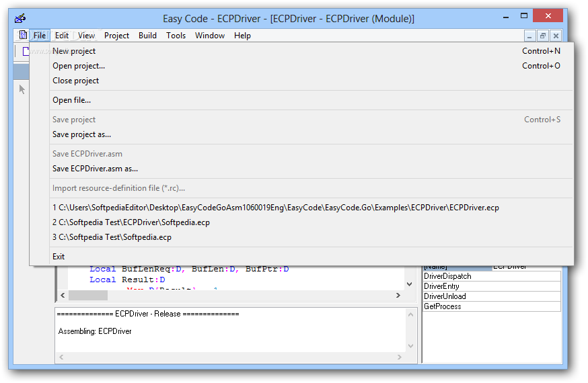The width and height of the screenshot is (588, 383).
Task: Click the Easy Code app icon in title bar
Action: coord(20,18)
